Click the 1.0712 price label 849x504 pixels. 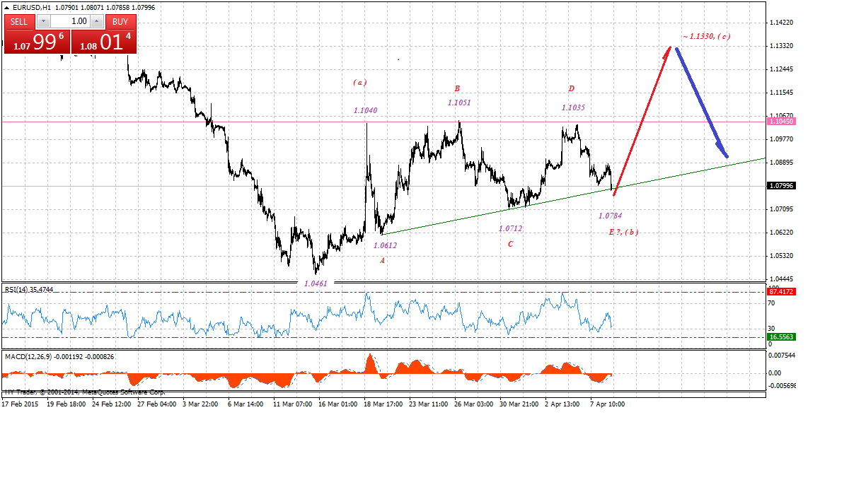point(510,228)
